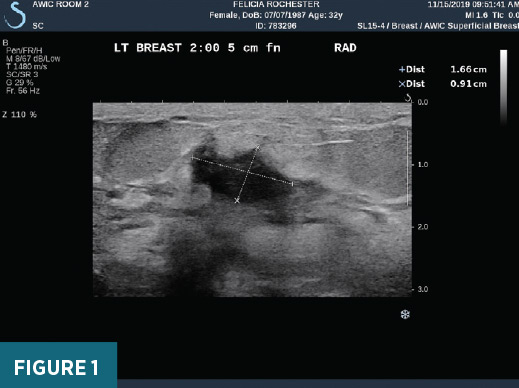Click the RAD annotation label

pyautogui.click(x=345, y=48)
